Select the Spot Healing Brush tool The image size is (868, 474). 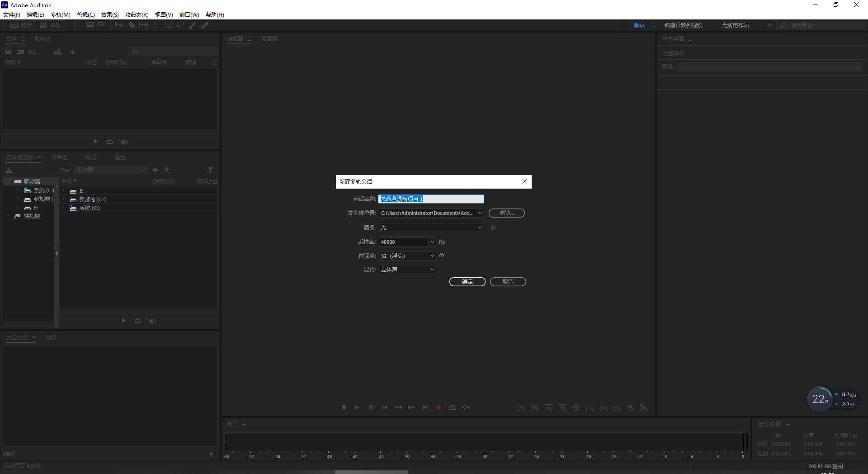(204, 25)
